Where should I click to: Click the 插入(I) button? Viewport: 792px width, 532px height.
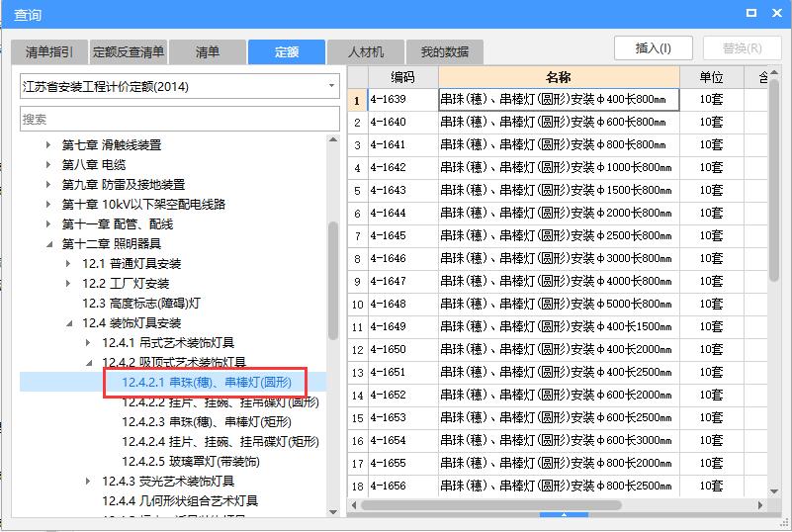pos(654,48)
